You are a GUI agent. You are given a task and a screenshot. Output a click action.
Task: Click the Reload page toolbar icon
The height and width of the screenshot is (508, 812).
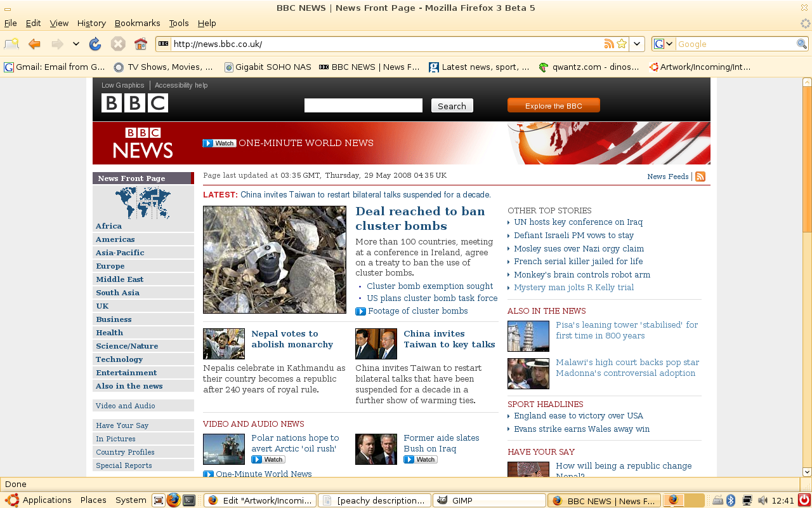(95, 44)
